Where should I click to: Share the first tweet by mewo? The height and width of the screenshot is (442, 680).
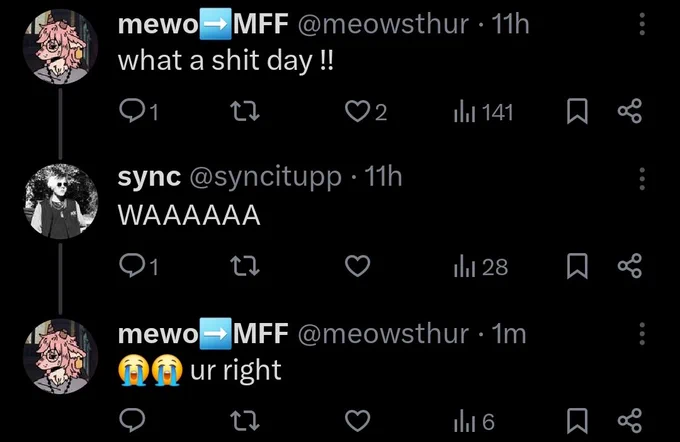(629, 111)
